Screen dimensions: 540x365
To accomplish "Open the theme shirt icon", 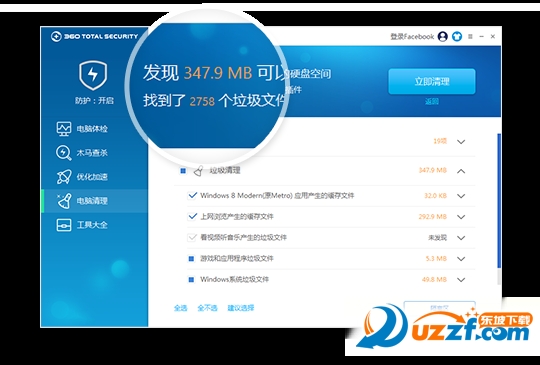I will (457, 36).
